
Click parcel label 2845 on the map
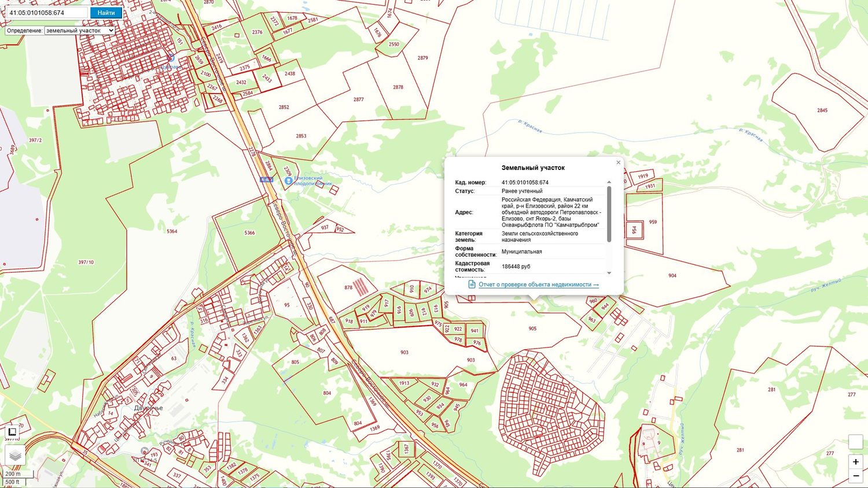822,110
